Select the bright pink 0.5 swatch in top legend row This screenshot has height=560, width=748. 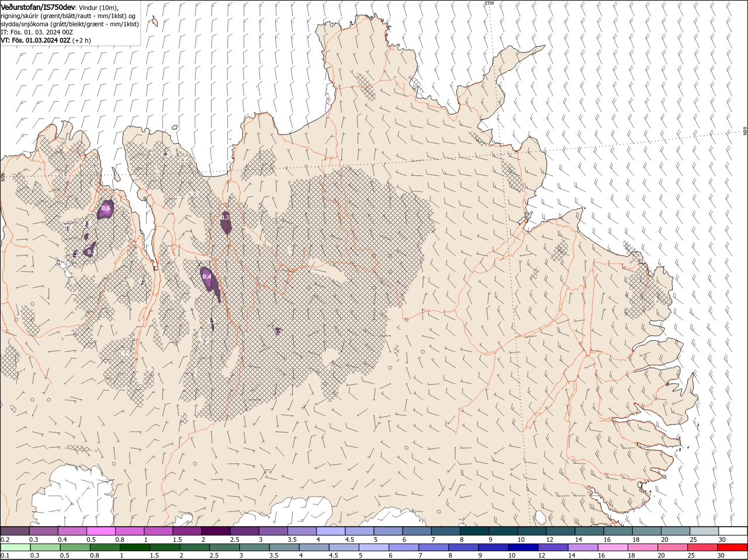tap(101, 531)
